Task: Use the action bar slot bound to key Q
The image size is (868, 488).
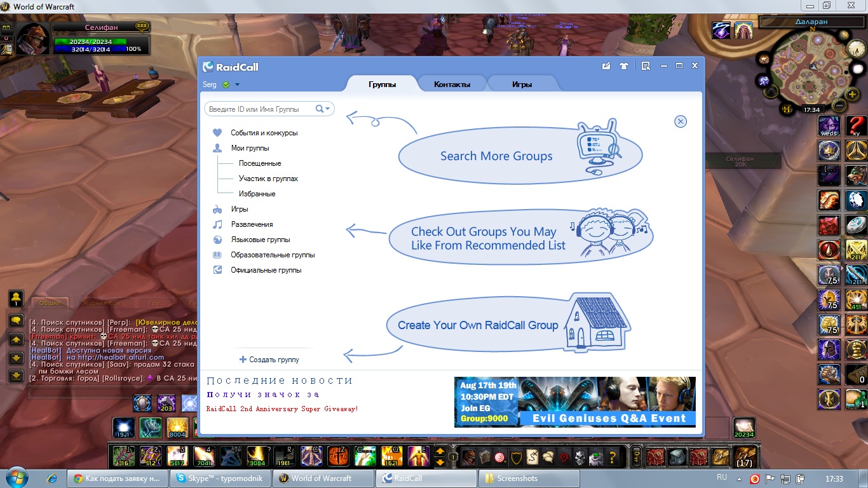Action: coord(391,457)
